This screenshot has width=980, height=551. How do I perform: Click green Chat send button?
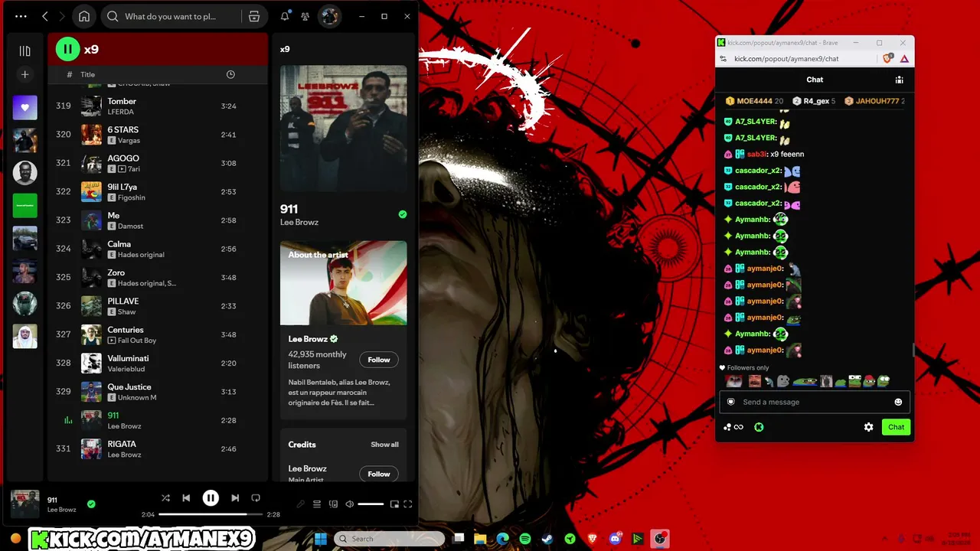pyautogui.click(x=896, y=427)
